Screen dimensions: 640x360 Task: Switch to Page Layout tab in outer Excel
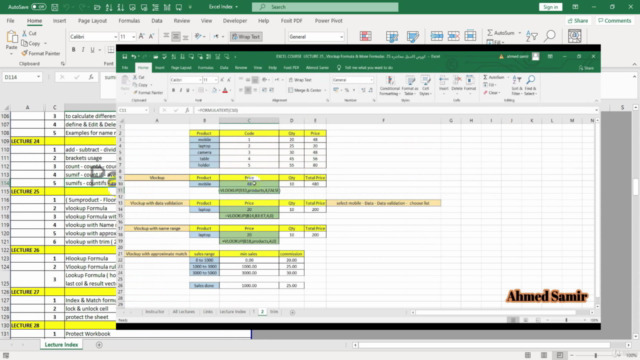coord(92,20)
